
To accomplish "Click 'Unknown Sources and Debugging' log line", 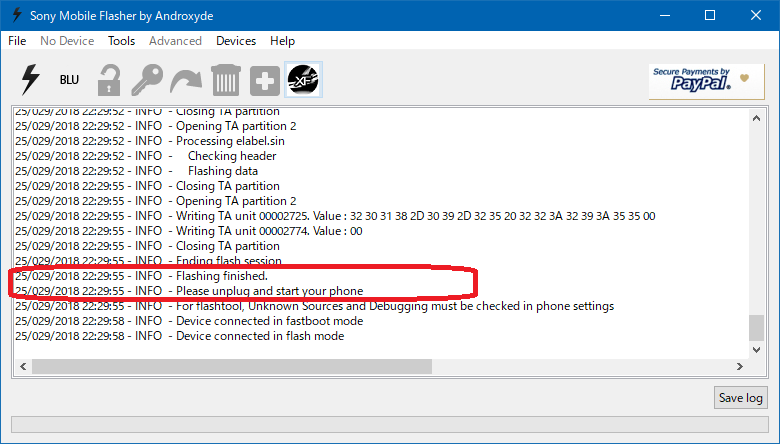I will 314,306.
